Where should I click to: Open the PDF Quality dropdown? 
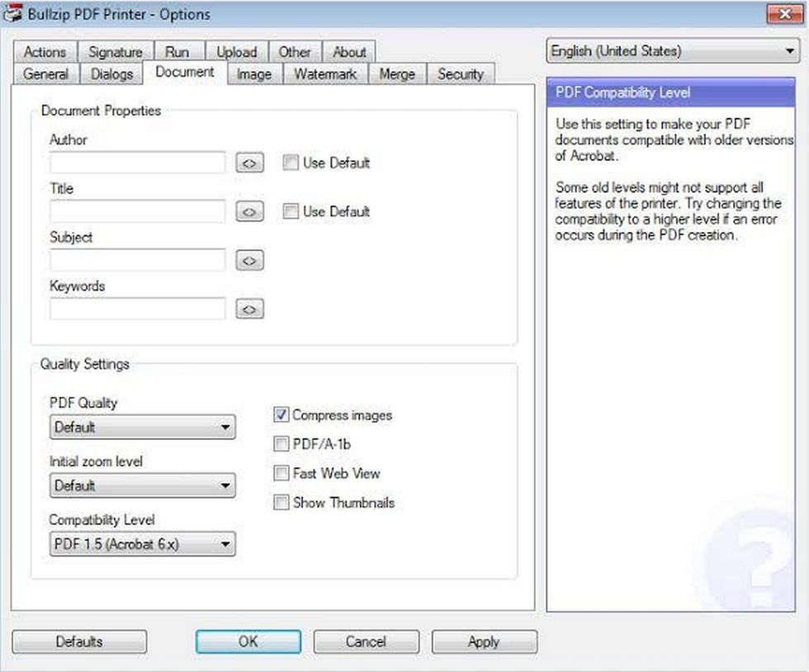tap(142, 427)
